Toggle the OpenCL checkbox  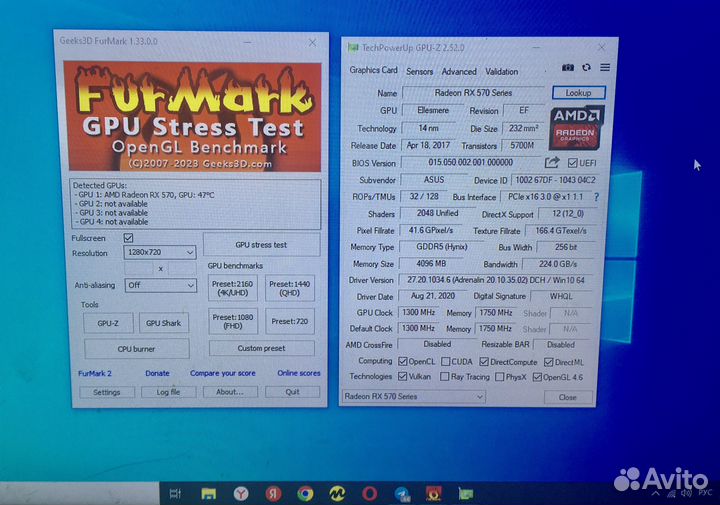(x=403, y=361)
